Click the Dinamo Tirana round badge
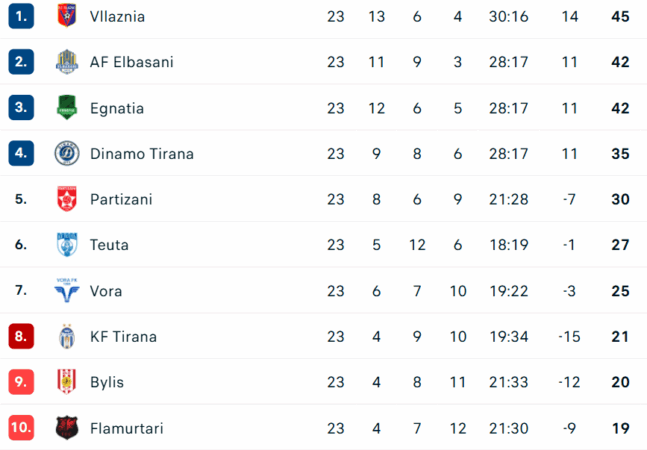The height and width of the screenshot is (450, 647). click(67, 153)
